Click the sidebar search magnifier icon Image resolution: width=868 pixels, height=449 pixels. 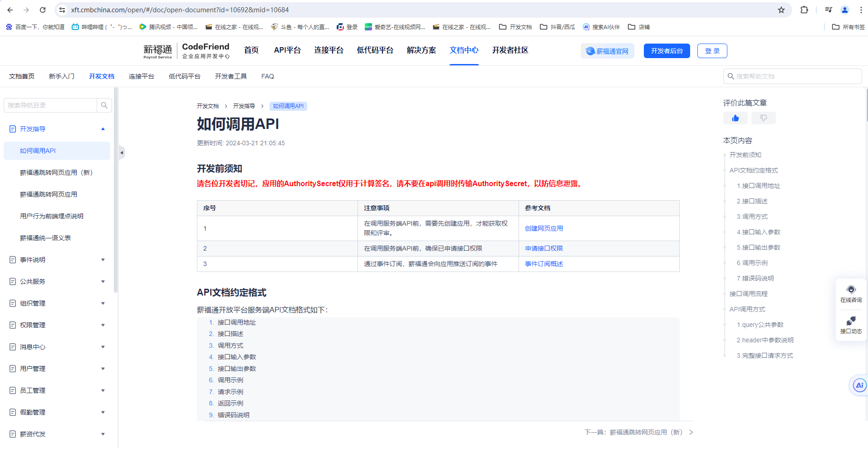point(104,105)
